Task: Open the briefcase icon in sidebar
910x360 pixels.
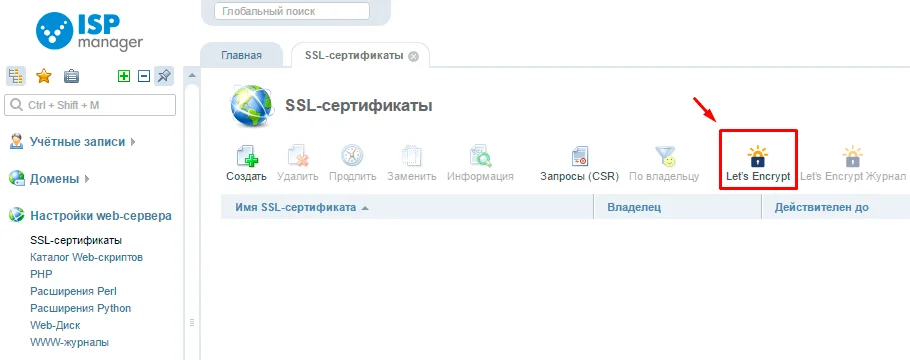Action: 71,76
